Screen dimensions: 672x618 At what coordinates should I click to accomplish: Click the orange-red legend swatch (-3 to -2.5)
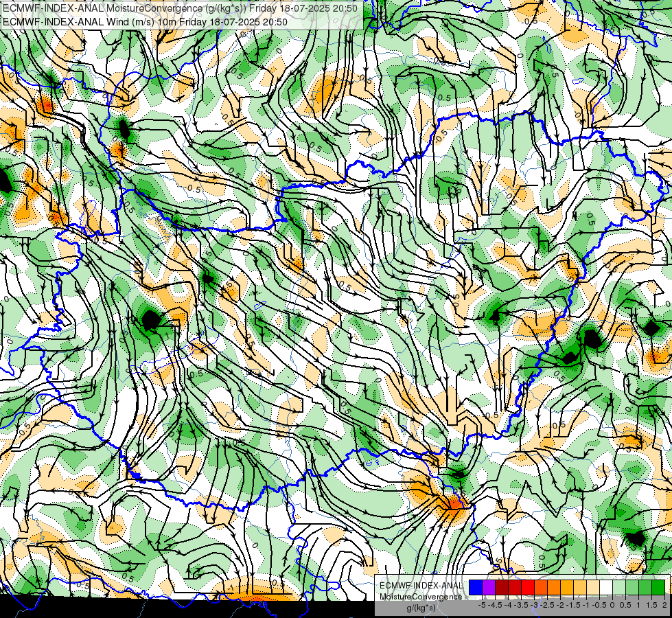tap(541, 588)
